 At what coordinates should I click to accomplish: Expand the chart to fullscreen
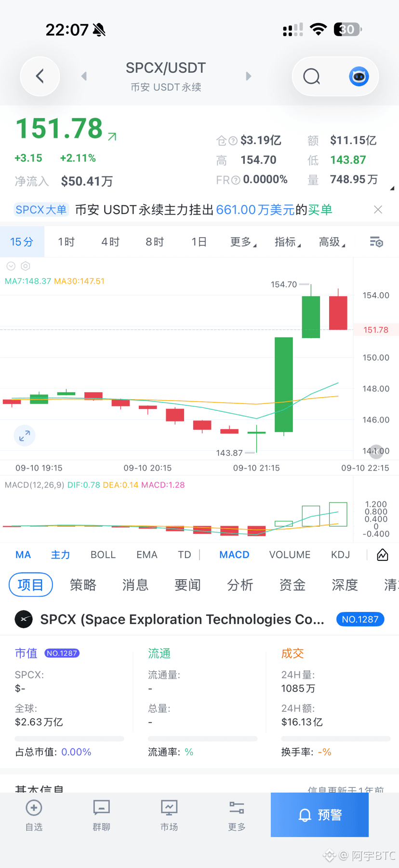pos(25,435)
